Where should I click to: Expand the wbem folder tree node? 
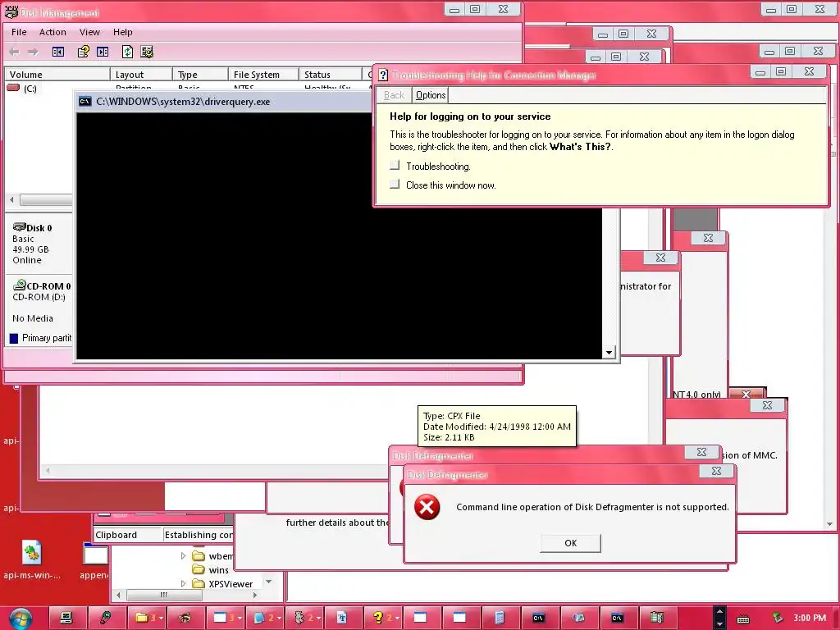pos(183,556)
